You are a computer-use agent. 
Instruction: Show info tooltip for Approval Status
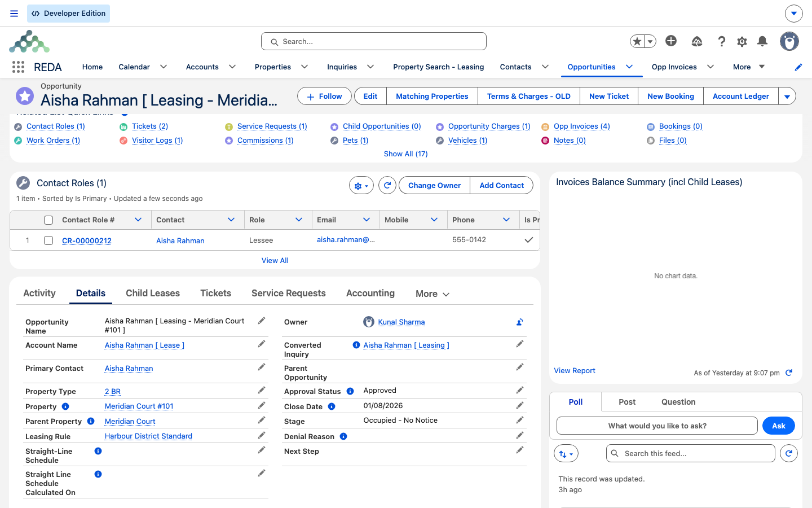coord(350,391)
